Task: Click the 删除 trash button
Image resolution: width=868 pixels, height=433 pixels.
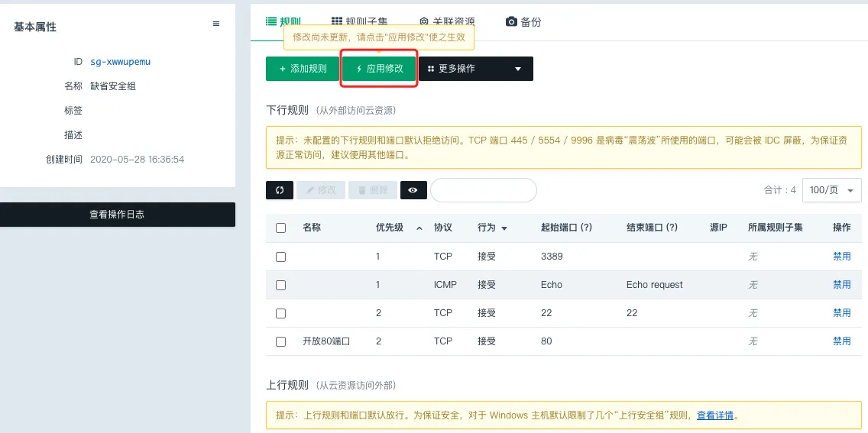Action: pos(372,190)
